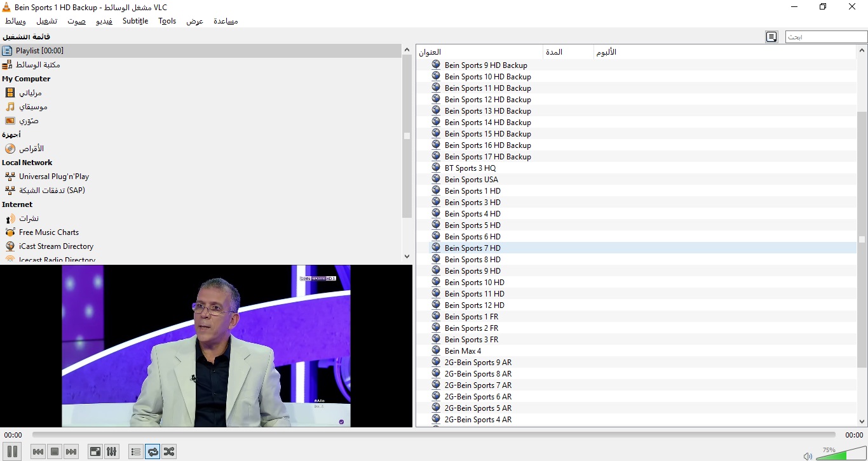
Task: Open the فيديو (Video) menu
Action: pos(104,21)
